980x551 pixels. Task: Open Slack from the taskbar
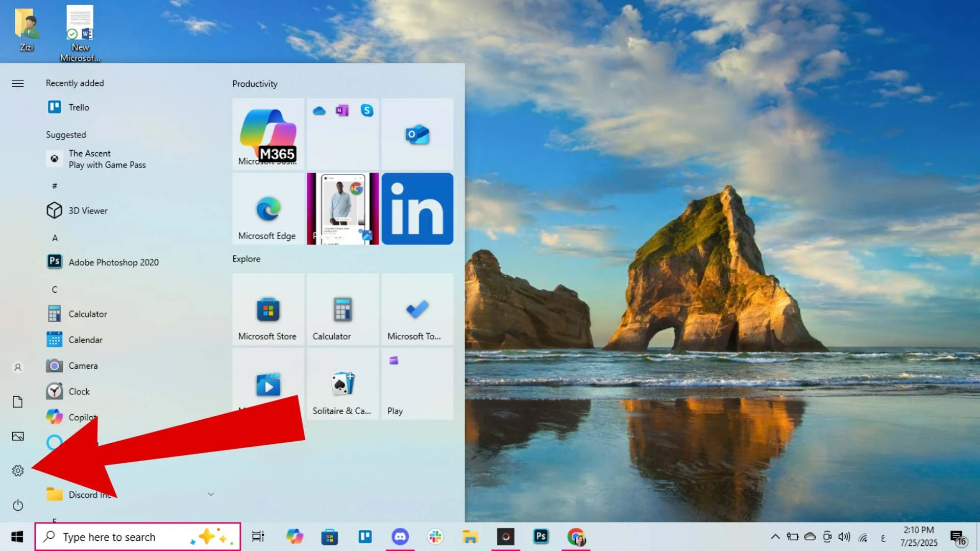[435, 537]
